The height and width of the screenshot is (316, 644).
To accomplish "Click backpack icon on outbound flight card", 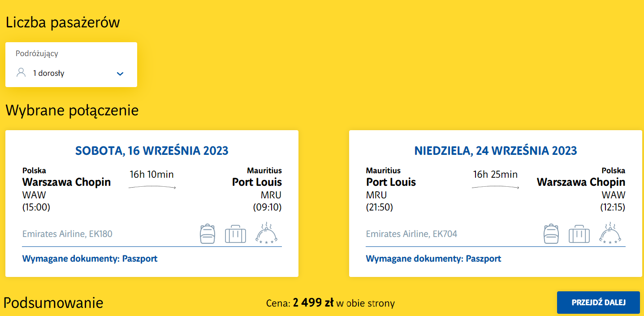I will (207, 234).
